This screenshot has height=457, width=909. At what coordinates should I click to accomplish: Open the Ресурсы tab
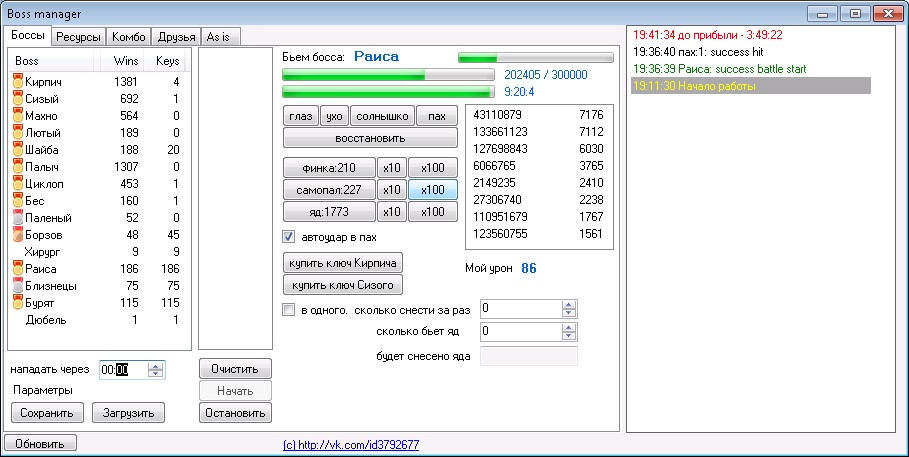(79, 37)
